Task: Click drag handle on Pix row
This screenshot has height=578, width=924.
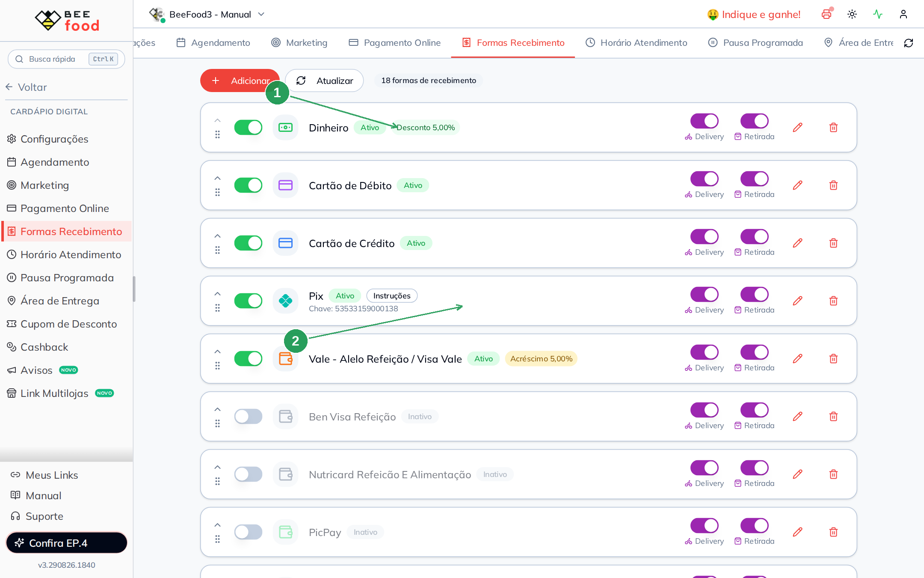Action: (217, 308)
